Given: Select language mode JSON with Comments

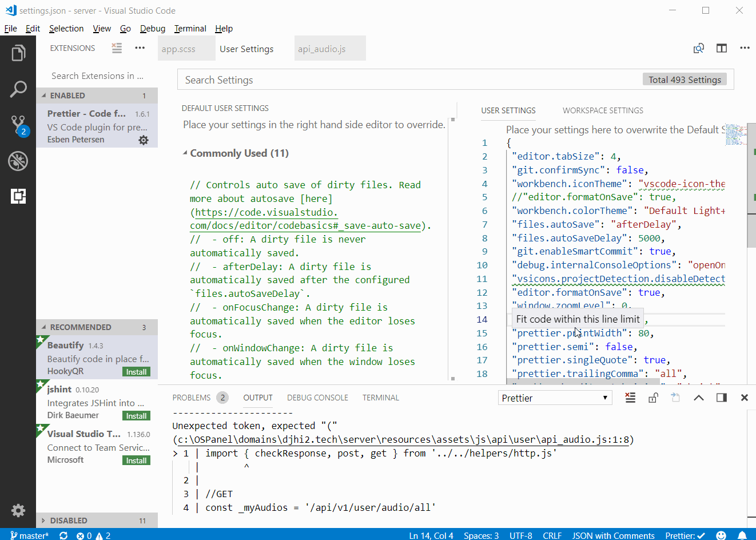Looking at the screenshot, I should [613, 535].
